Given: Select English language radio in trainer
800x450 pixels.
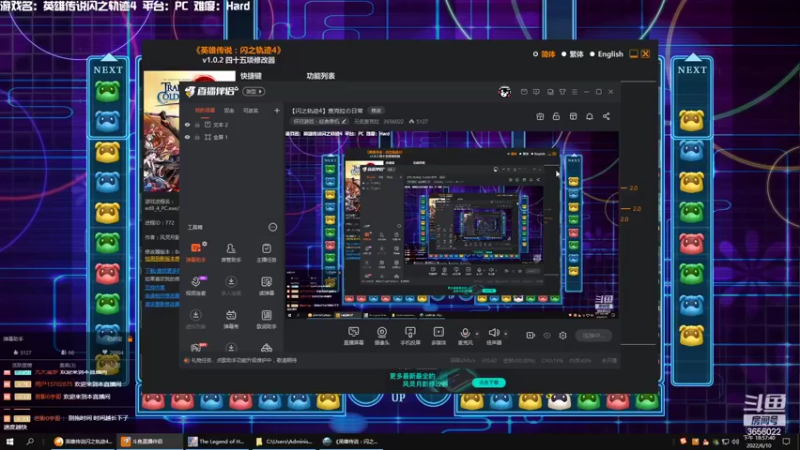Looking at the screenshot, I should (x=592, y=54).
